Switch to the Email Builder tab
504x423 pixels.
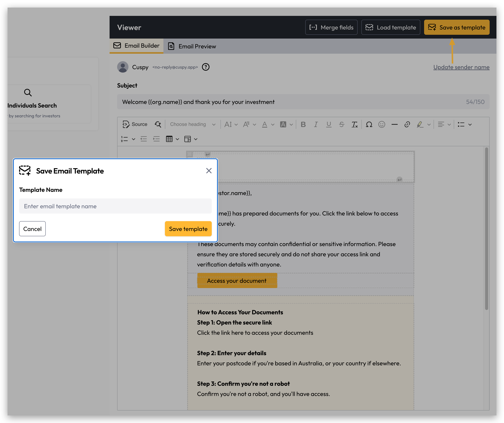[136, 46]
